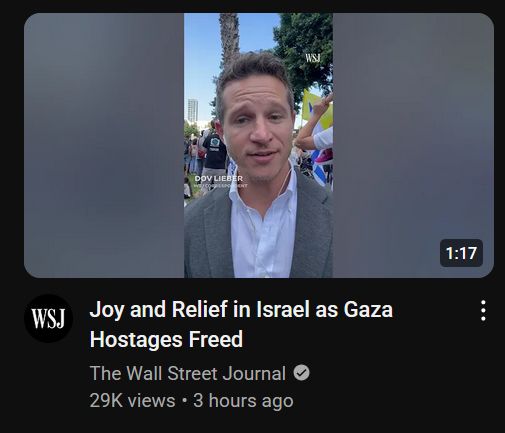Visit The Wall Street Journal channel name
The image size is (505, 433).
point(188,373)
